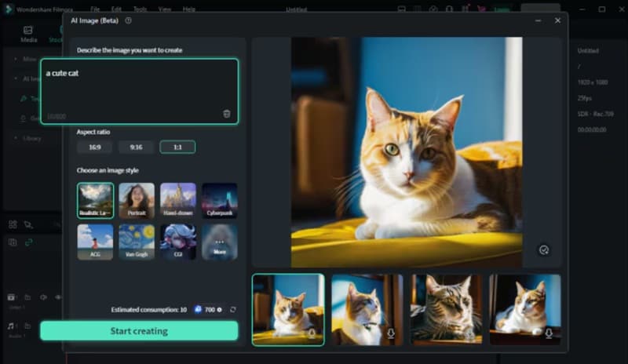Download the fourth cat result
Image resolution: width=628 pixels, height=364 pixels.
tap(549, 333)
